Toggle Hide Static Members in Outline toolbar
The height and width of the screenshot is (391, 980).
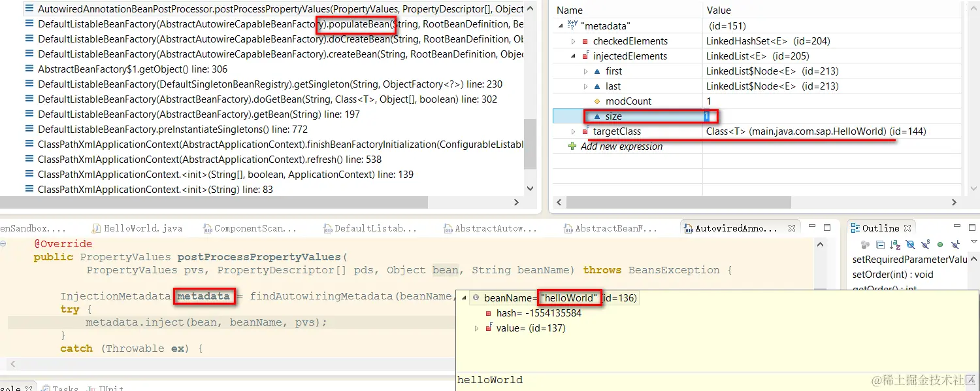coord(925,245)
